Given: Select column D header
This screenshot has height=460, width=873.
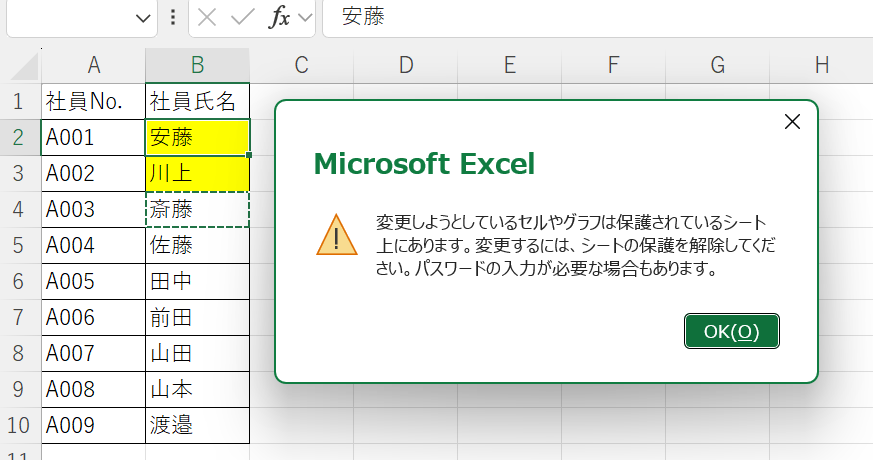Looking at the screenshot, I should coord(405,65).
